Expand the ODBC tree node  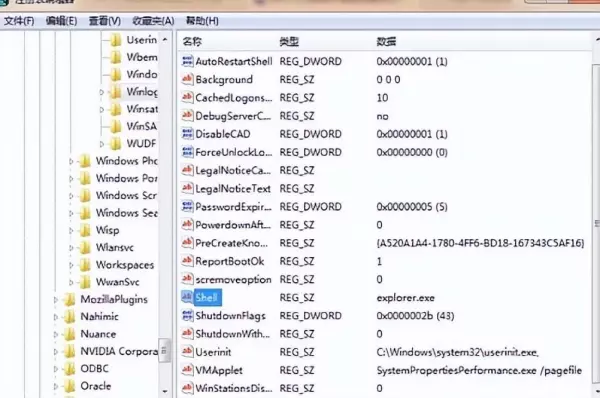[55, 369]
